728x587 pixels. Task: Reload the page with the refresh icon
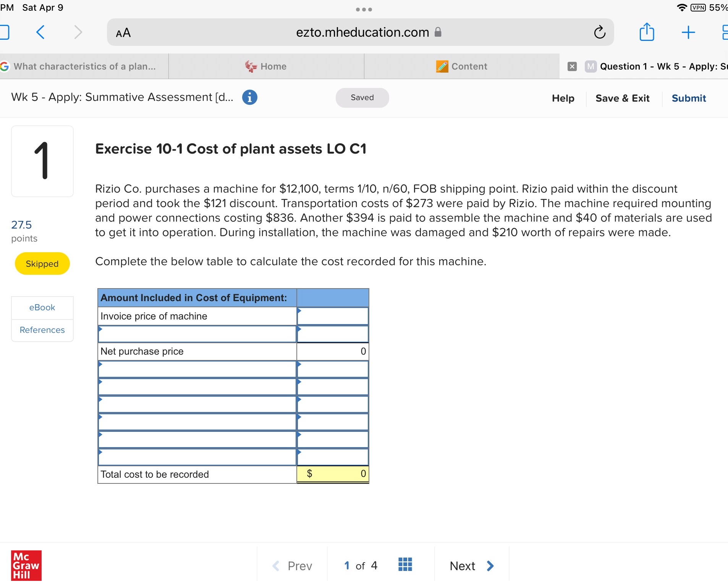(600, 32)
